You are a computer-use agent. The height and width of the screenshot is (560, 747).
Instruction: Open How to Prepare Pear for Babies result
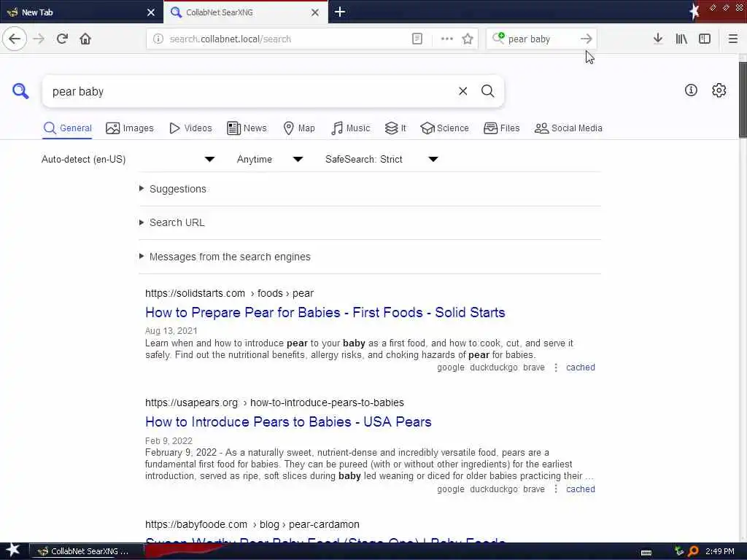click(x=325, y=312)
